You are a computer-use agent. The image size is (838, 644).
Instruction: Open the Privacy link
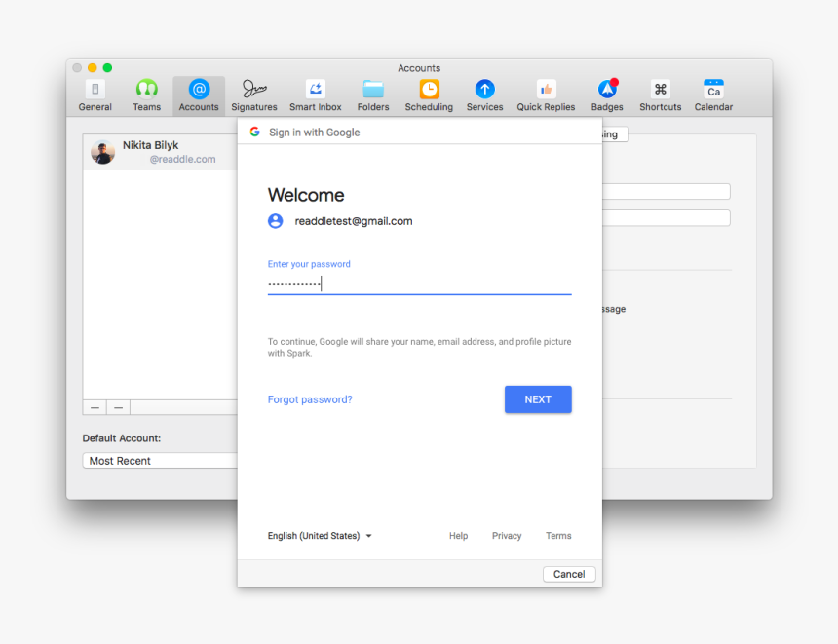click(507, 536)
